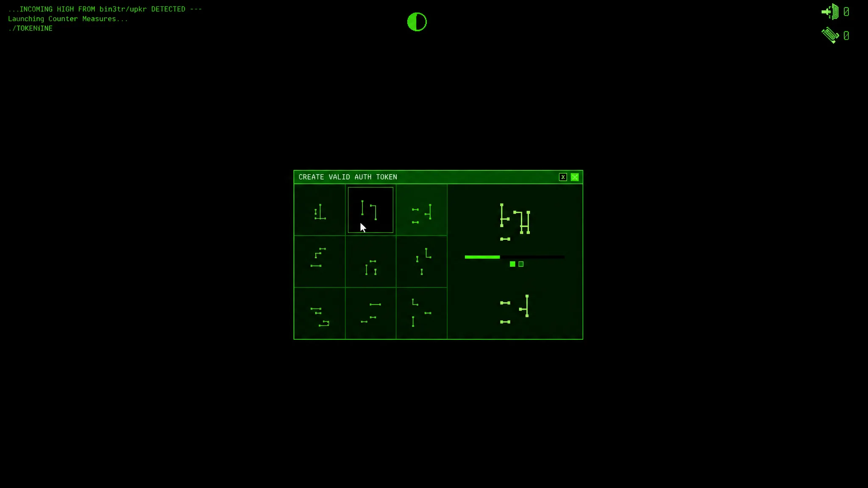868x488 pixels.
Task: Choose the top-right tile with two bars and T
Action: point(422,210)
